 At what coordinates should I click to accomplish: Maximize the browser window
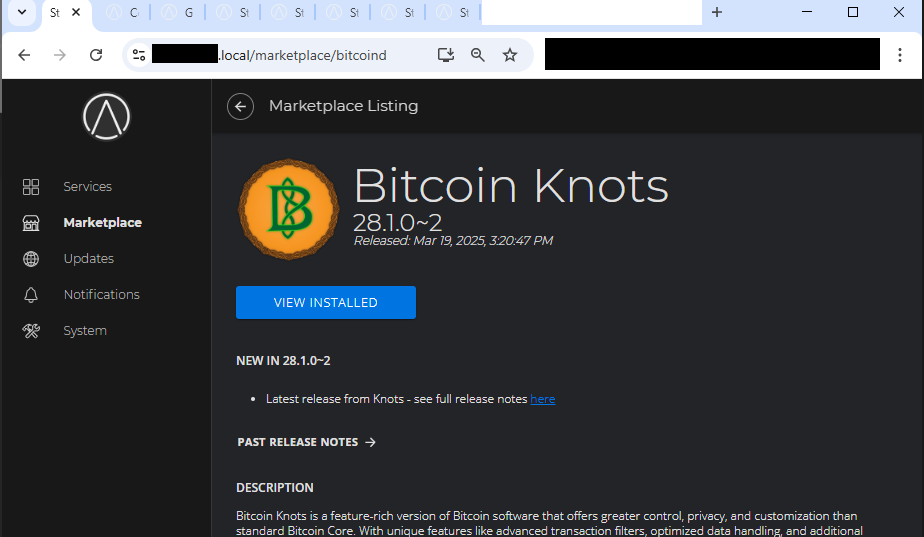(x=853, y=12)
